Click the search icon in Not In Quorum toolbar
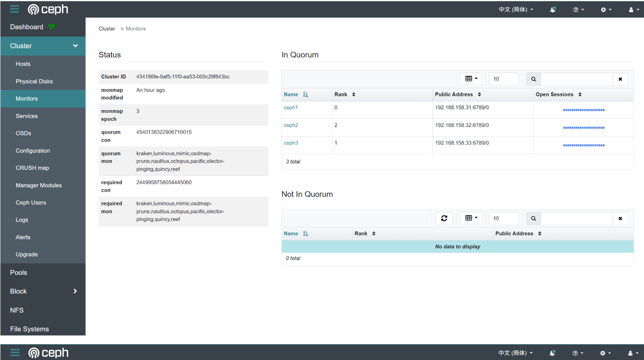The width and height of the screenshot is (644, 360). [533, 218]
